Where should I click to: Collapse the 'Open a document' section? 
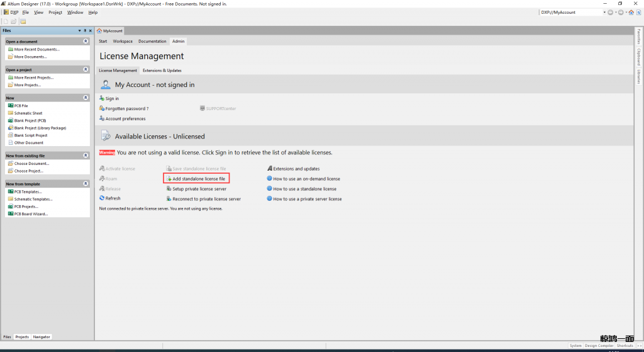(x=86, y=42)
